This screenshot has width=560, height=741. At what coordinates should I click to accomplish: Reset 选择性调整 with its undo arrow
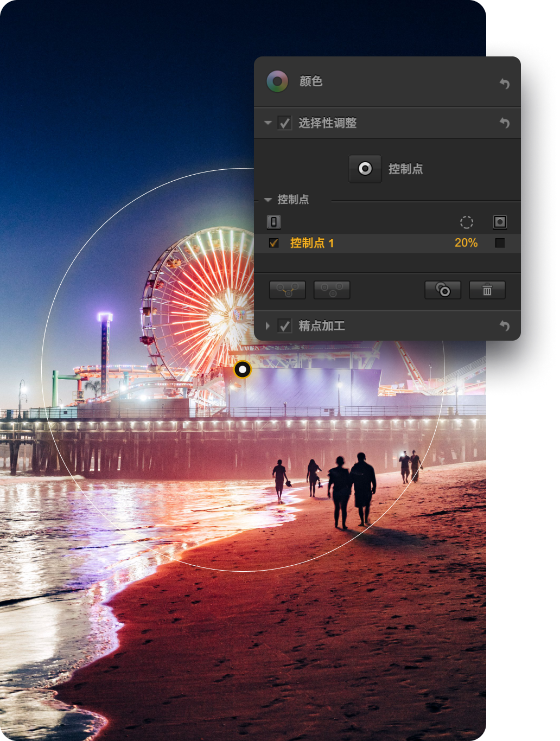coord(504,123)
